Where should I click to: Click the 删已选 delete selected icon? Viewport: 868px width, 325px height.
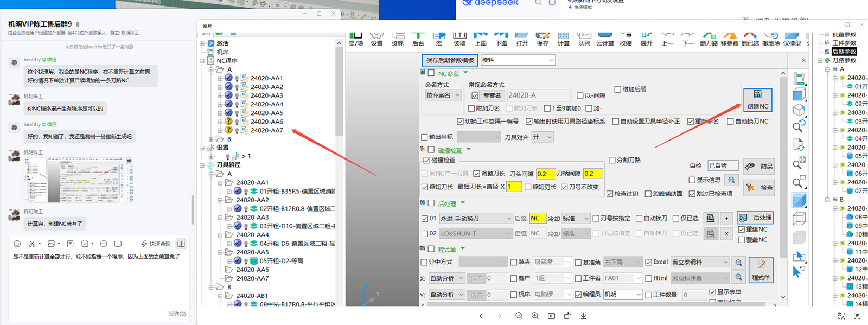[x=750, y=39]
